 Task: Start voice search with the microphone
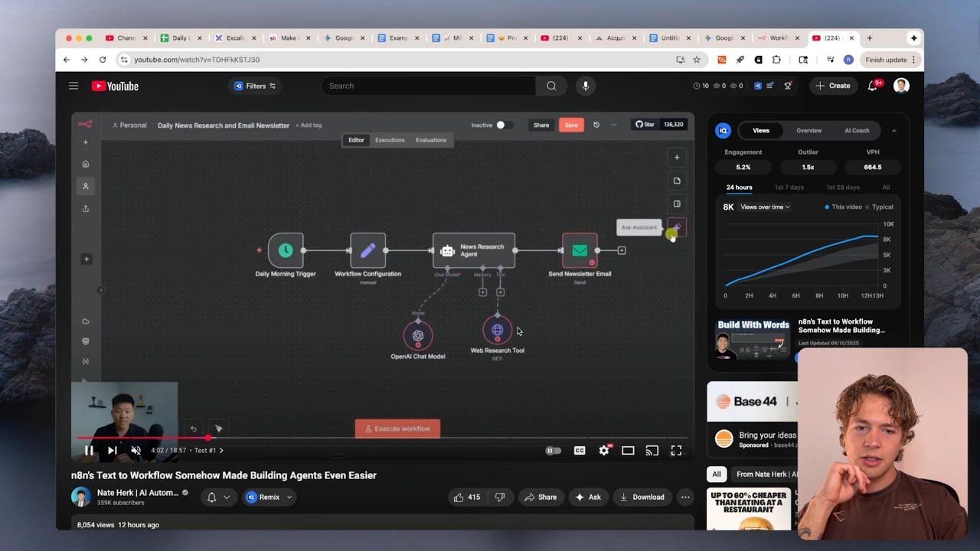coord(586,86)
